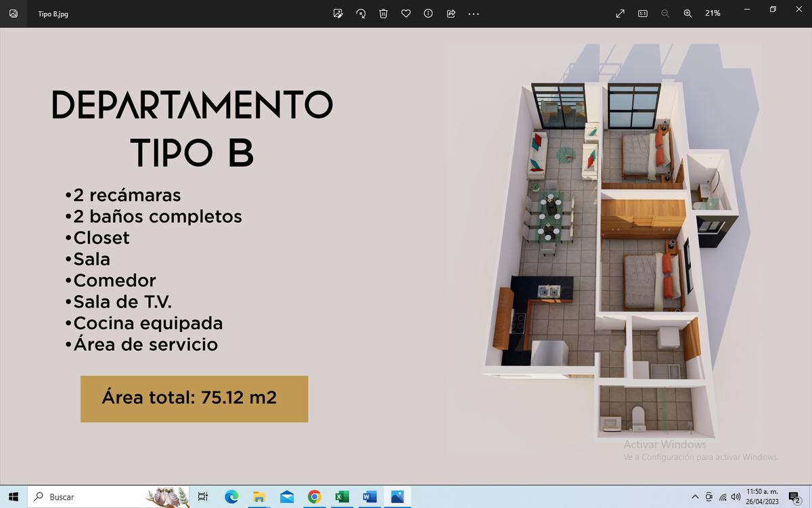Click the Edit image icon

338,14
